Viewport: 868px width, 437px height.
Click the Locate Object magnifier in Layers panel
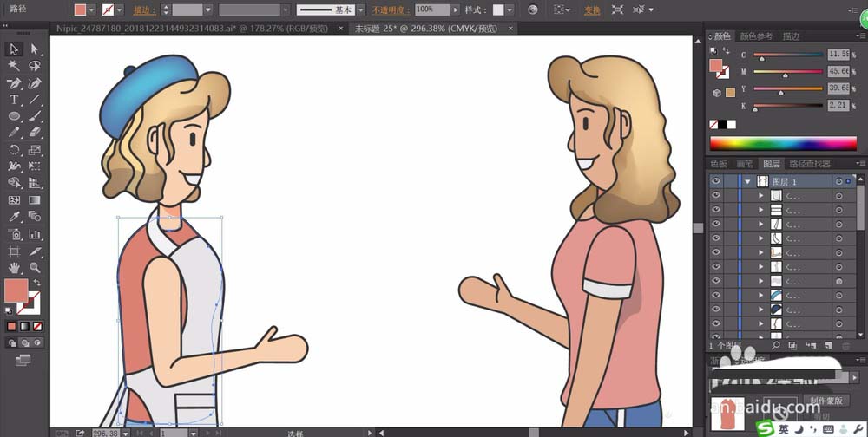pos(776,345)
